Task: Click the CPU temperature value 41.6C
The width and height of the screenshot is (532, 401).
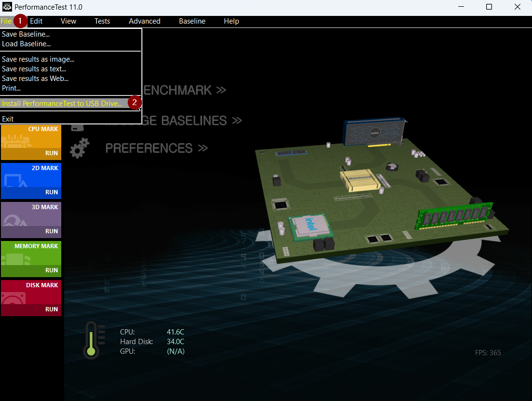Action: click(176, 332)
